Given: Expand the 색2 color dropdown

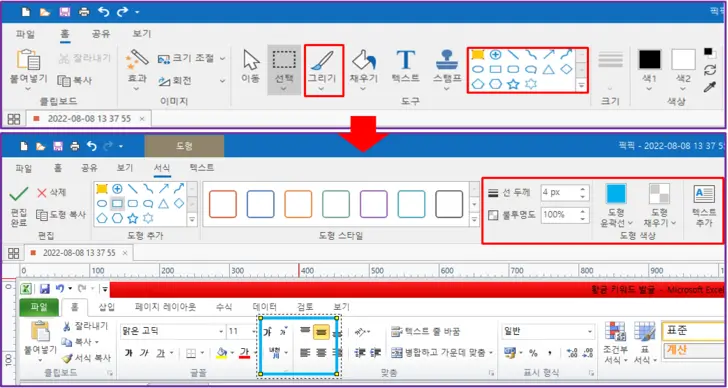Looking at the screenshot, I should click(x=683, y=89).
